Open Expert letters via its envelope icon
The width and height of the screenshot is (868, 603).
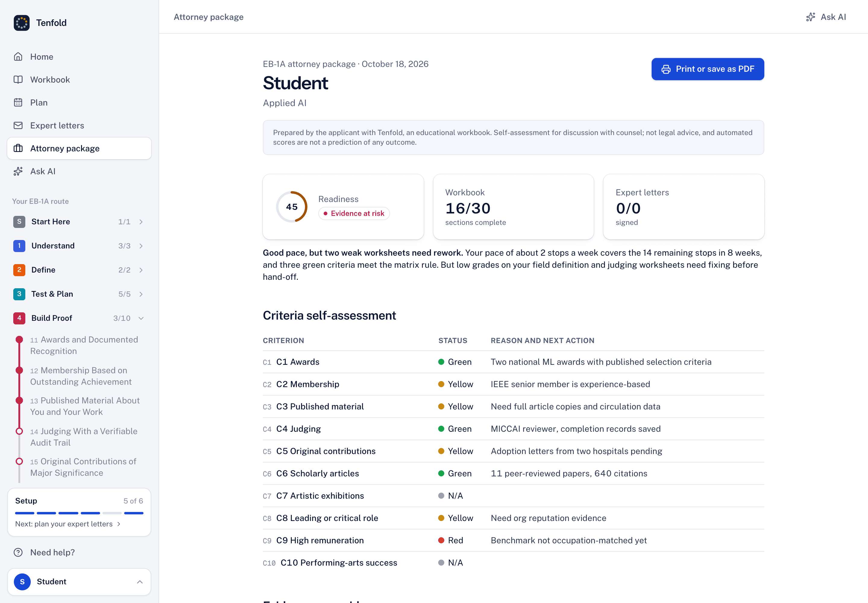(18, 125)
